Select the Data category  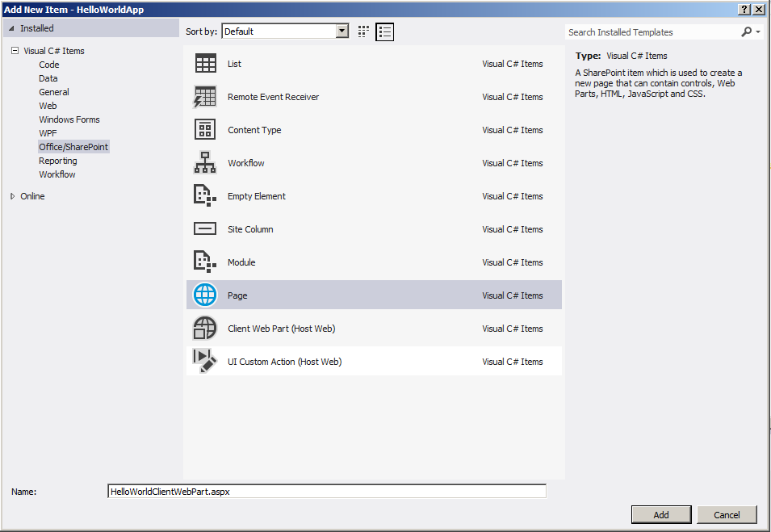click(x=48, y=78)
